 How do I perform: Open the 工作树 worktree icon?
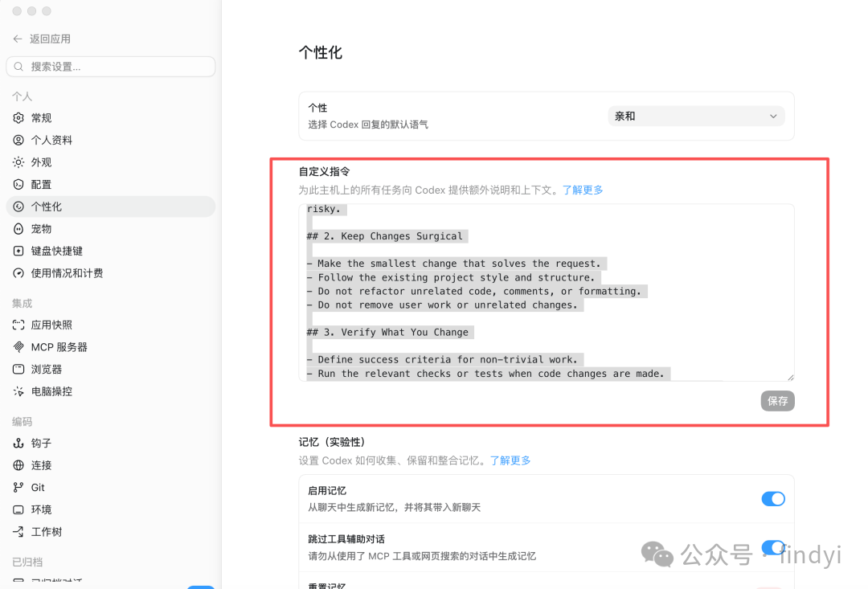pos(18,531)
